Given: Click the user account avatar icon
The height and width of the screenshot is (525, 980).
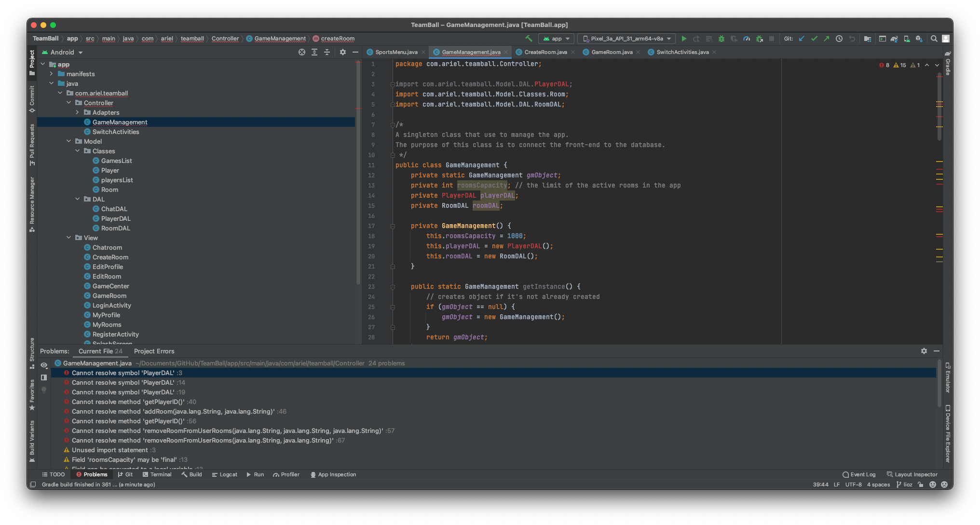Looking at the screenshot, I should coord(946,39).
